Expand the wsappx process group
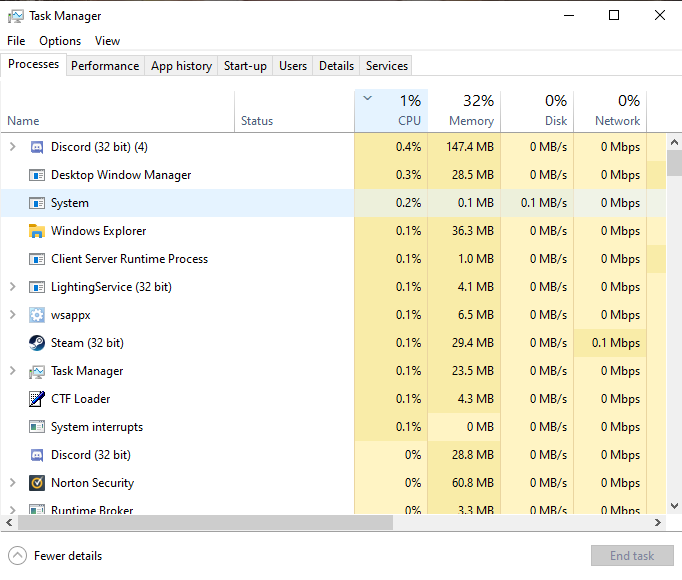682x580 pixels. pyautogui.click(x=13, y=315)
